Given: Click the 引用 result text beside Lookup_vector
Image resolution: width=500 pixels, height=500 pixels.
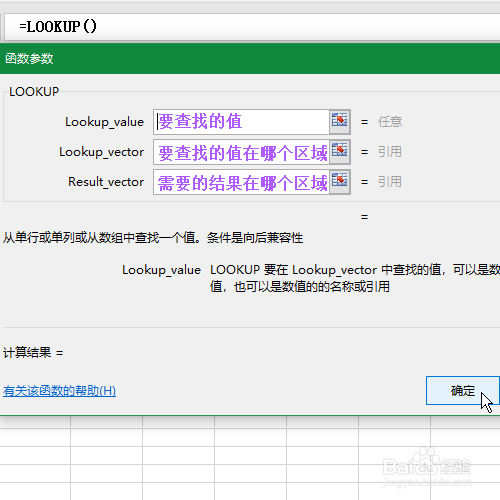Looking at the screenshot, I should [390, 152].
